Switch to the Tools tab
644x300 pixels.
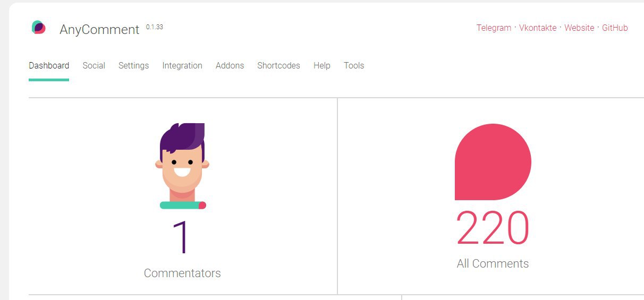[x=354, y=66]
